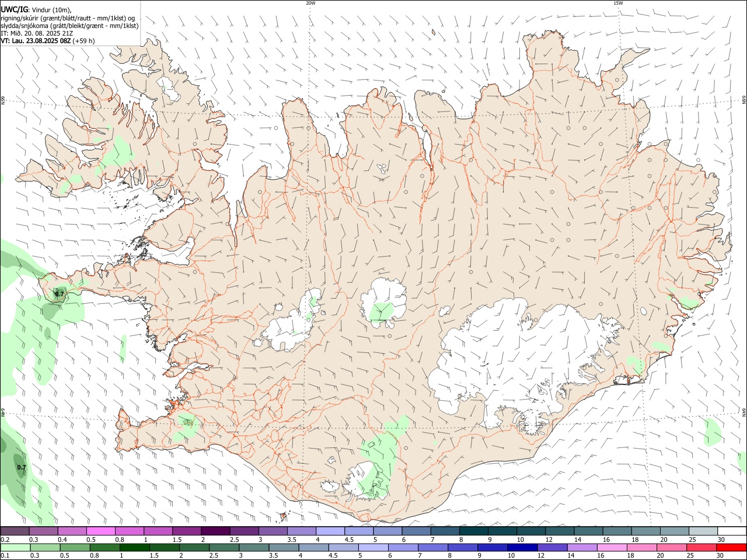Click the '0.7' precipitation value in southwest sea corner

coord(22,468)
